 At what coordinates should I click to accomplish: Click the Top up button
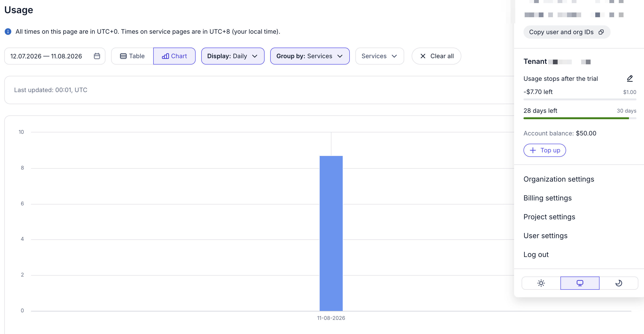[544, 150]
